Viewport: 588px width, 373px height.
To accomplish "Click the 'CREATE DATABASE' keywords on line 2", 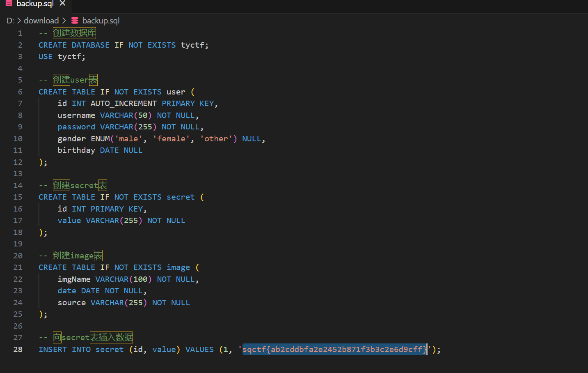I will point(74,45).
